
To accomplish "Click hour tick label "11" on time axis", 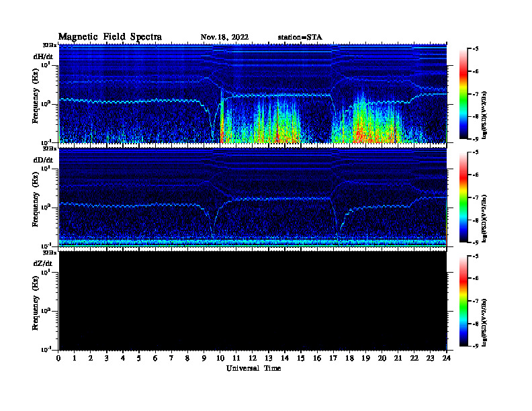I will [x=236, y=359].
